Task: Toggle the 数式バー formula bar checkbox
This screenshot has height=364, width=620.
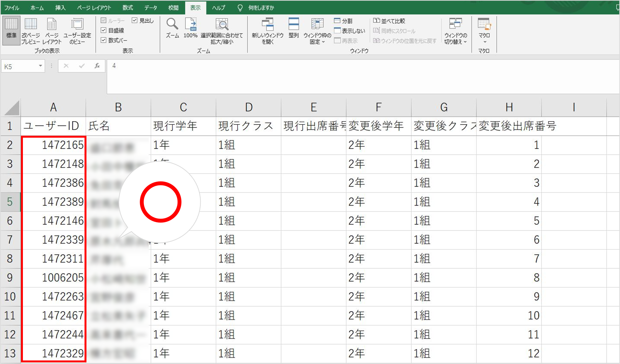Action: pos(104,40)
